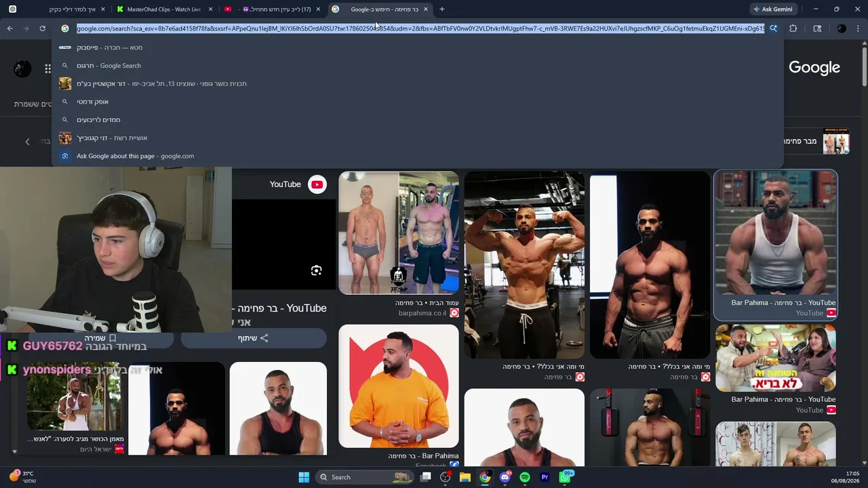The height and width of the screenshot is (488, 868).
Task: Open the Chrome three-dot menu
Action: pyautogui.click(x=859, y=28)
